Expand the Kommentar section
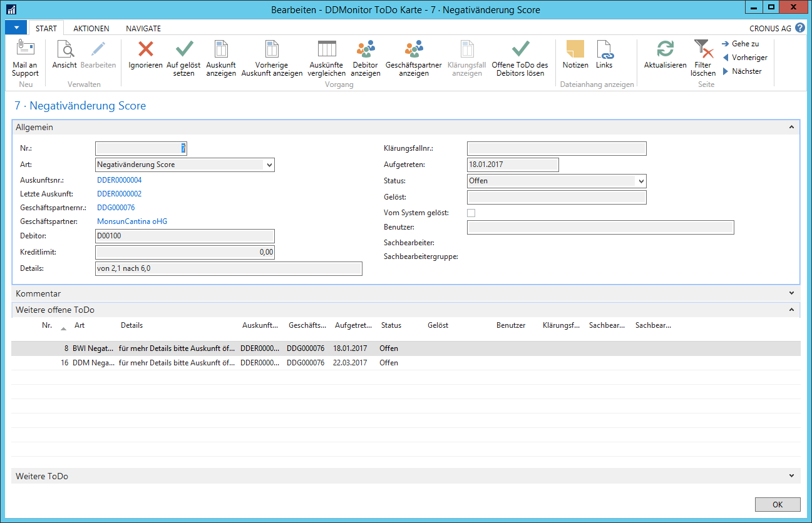Viewport: 812px width, 523px height. 791,293
